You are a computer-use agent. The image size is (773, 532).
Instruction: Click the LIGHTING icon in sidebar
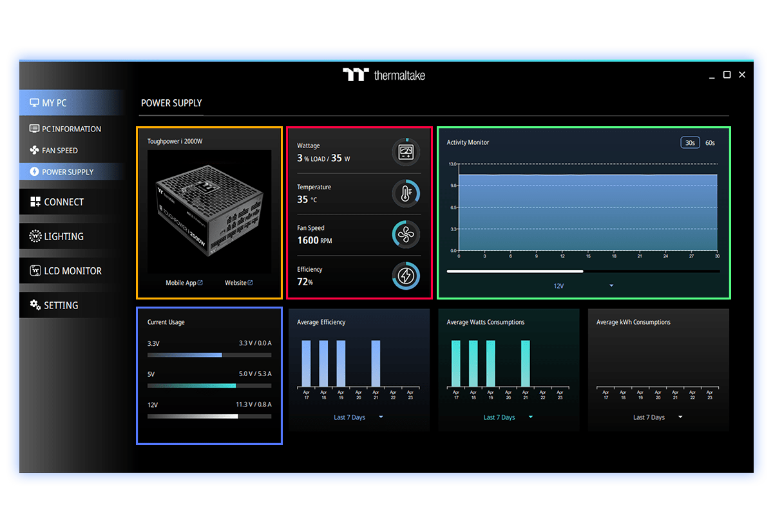[35, 236]
